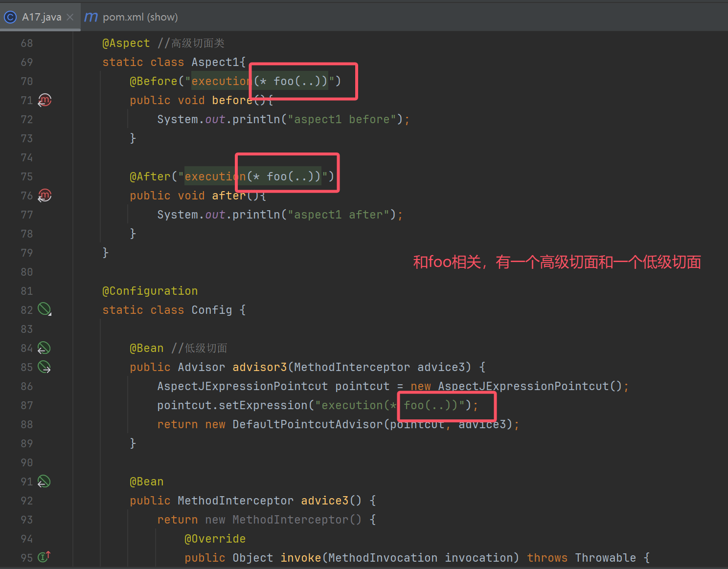The image size is (728, 569).
Task: Click the before method name on line 71
Action: (x=232, y=100)
